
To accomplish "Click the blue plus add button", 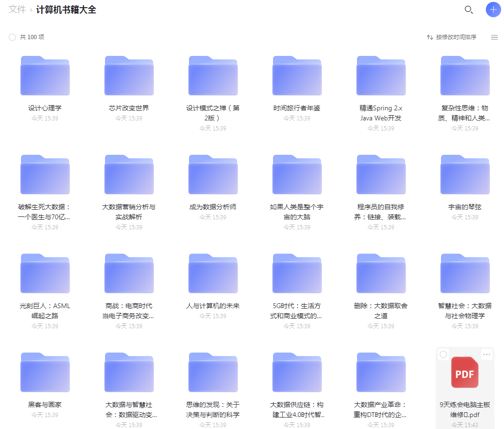I will point(493,10).
